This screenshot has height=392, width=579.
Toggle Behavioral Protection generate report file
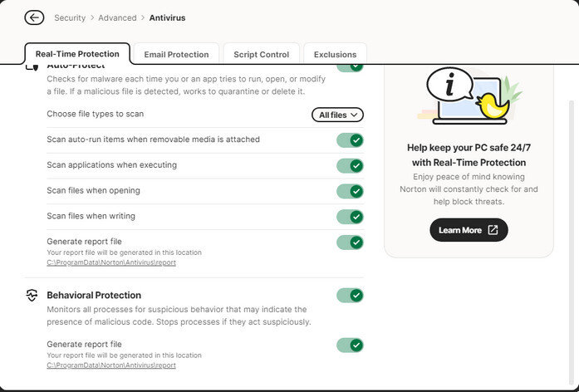tap(350, 345)
